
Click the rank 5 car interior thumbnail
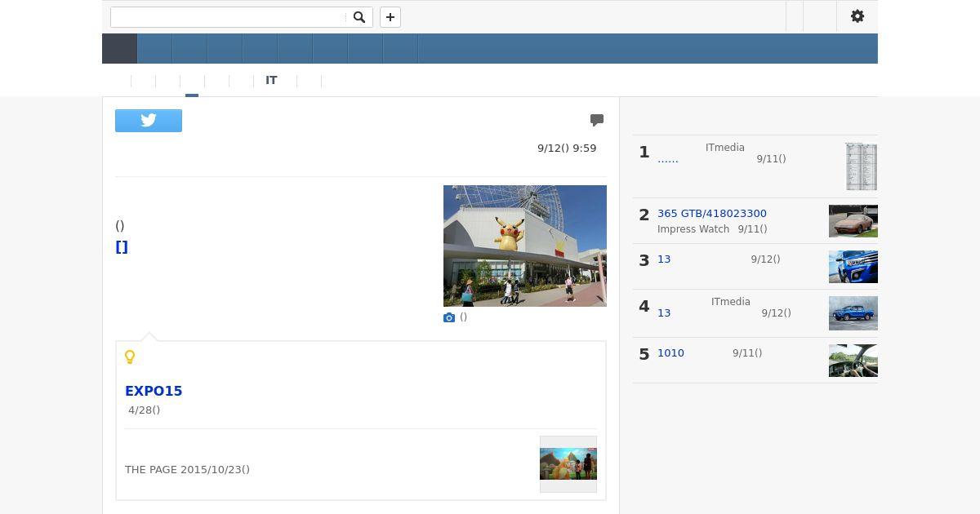[853, 361]
